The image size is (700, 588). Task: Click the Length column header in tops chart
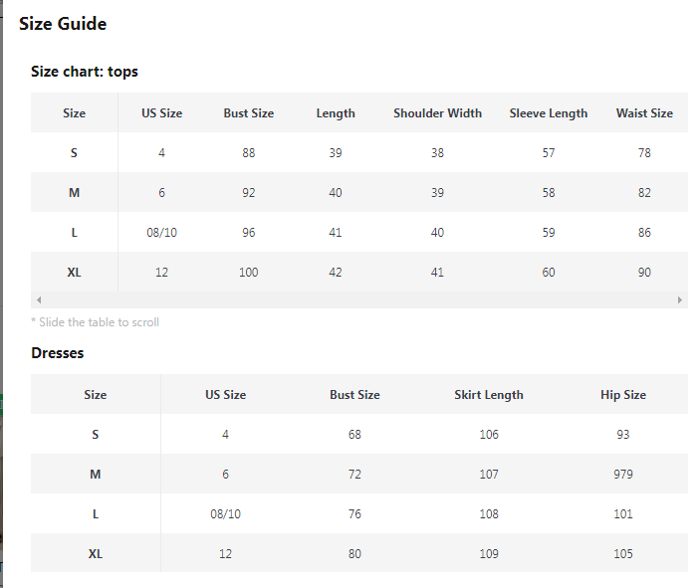click(336, 113)
